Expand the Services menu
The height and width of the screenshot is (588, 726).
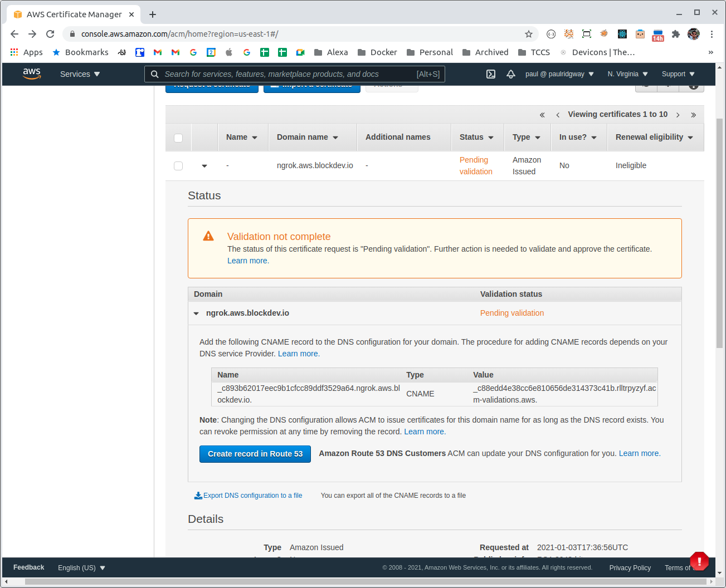point(80,73)
